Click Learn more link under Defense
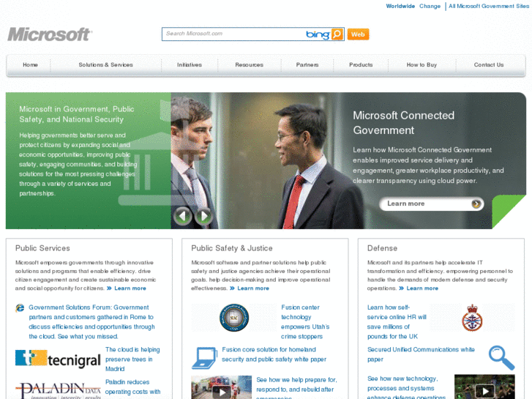Image resolution: width=532 pixels, height=399 pixels. (x=422, y=288)
